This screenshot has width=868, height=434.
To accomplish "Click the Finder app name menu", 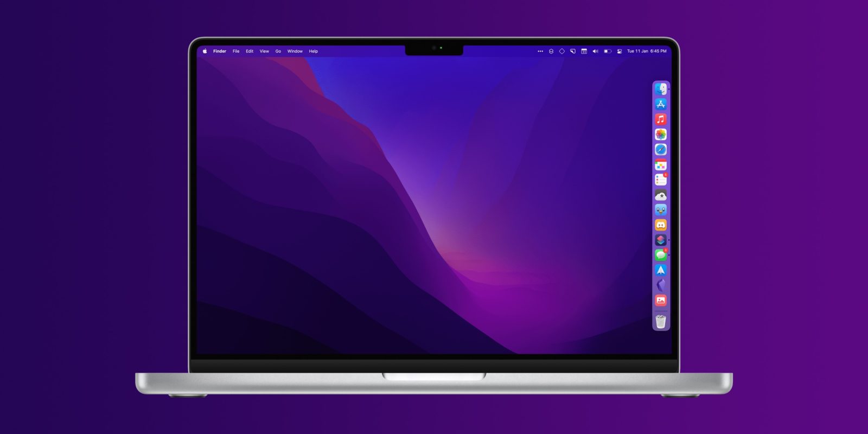I will pyautogui.click(x=219, y=52).
